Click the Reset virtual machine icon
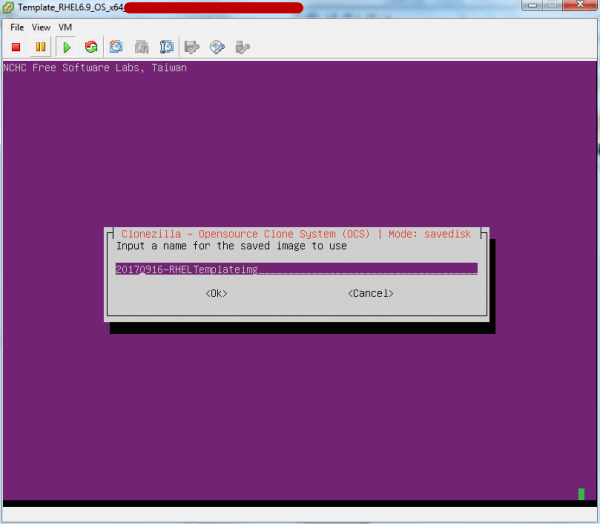600x524 pixels. [91, 47]
